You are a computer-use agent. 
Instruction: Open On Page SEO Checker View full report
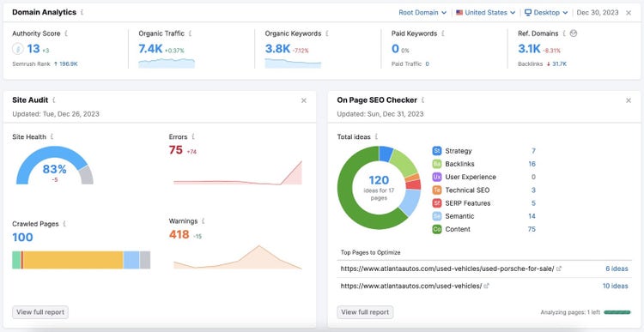[x=365, y=312]
